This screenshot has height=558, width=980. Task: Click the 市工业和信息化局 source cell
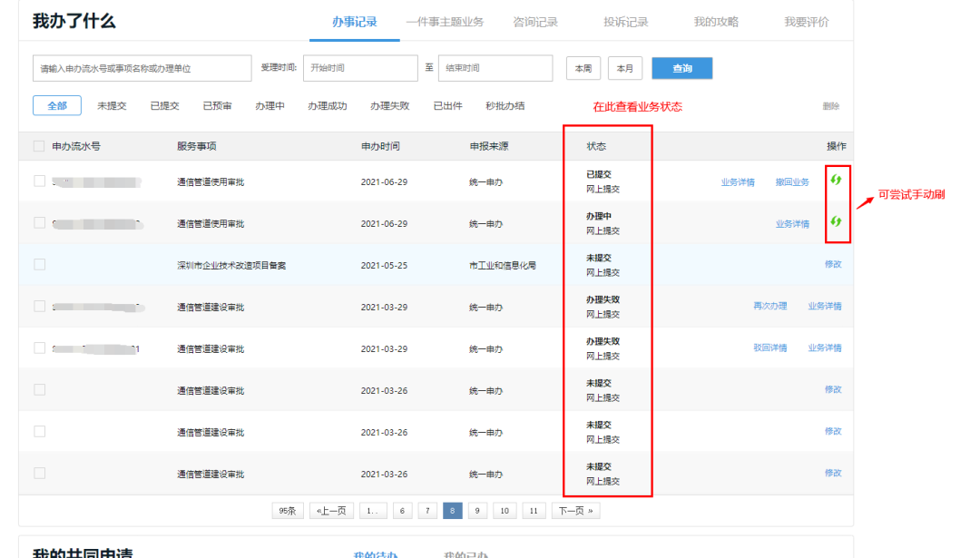[x=503, y=266]
